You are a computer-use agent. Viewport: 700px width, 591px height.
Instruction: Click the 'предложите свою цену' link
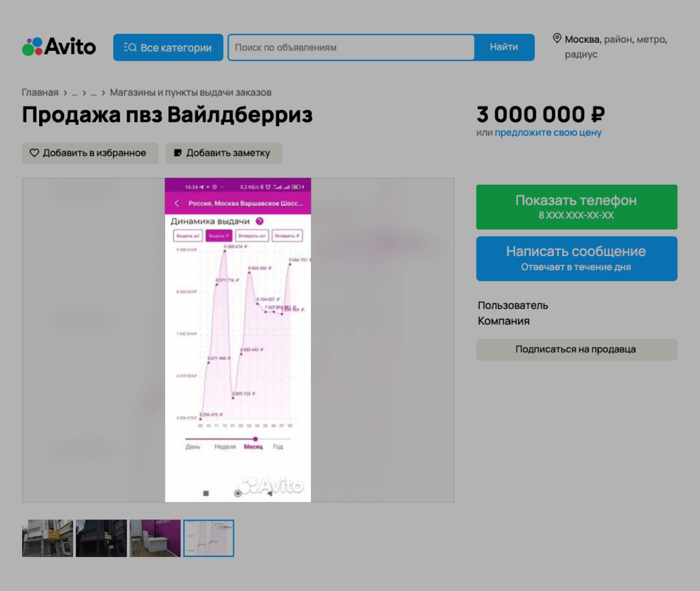click(x=548, y=133)
